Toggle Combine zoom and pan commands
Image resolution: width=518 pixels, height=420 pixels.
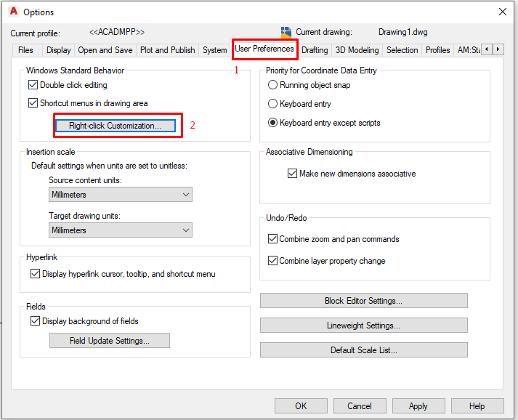(x=273, y=239)
